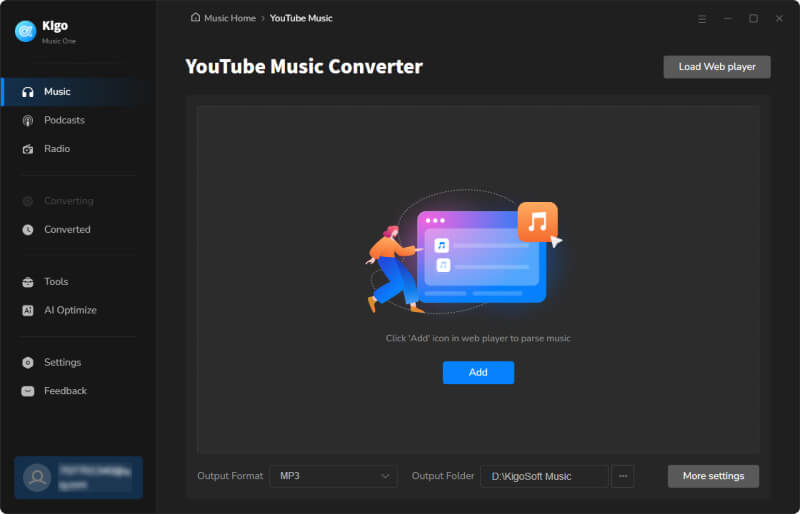Click the orange music note illustration icon

click(x=537, y=222)
